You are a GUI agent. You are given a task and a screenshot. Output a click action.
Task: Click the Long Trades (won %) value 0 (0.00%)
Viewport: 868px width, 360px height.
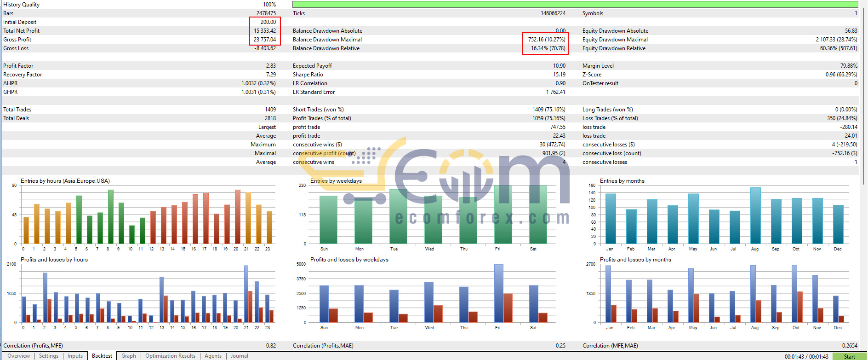pyautogui.click(x=846, y=110)
